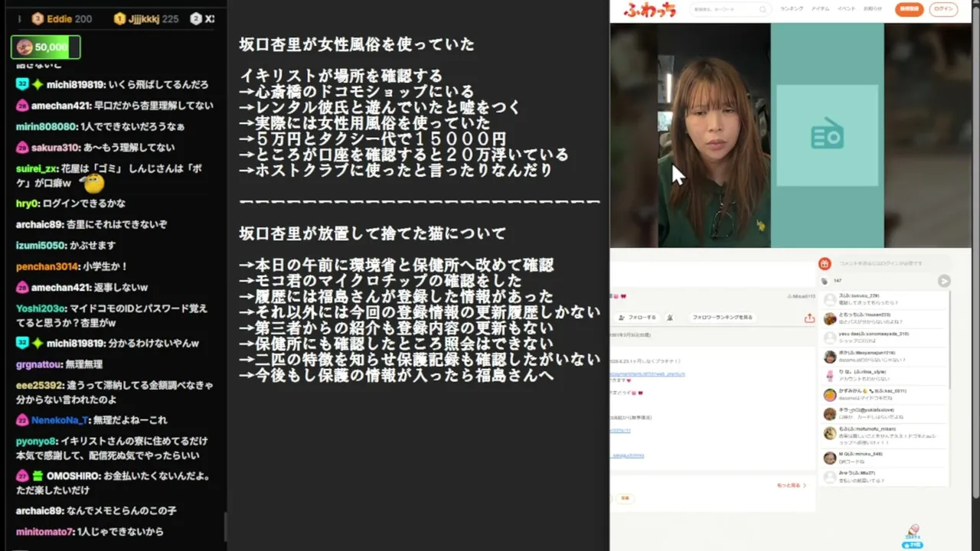Open アイテム menu item

(x=820, y=9)
